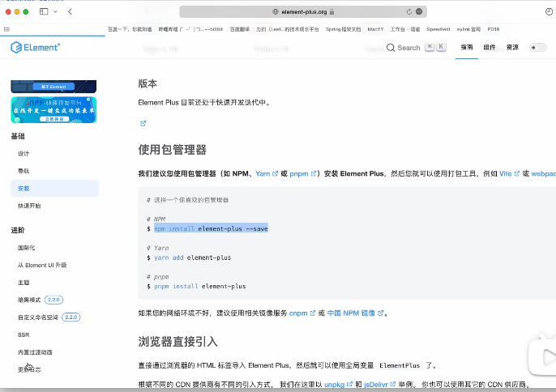
Task: Open the bookmarks grid icon
Action: [6, 29]
